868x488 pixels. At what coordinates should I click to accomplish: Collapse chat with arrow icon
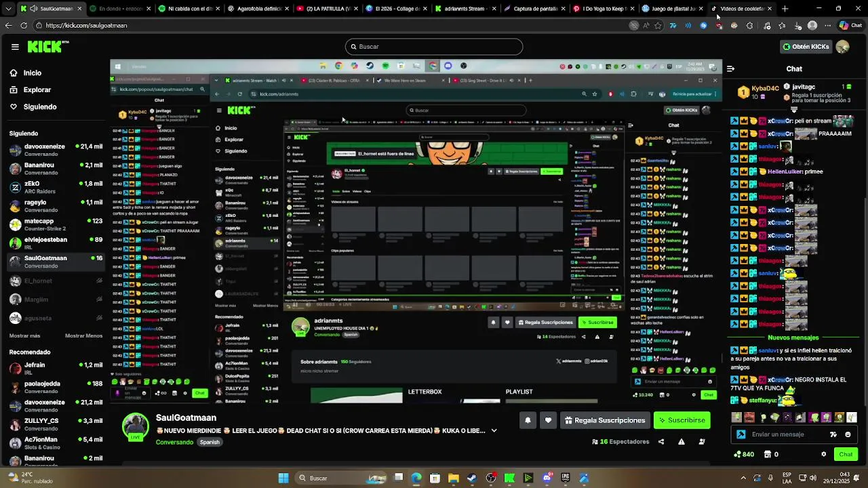click(730, 68)
